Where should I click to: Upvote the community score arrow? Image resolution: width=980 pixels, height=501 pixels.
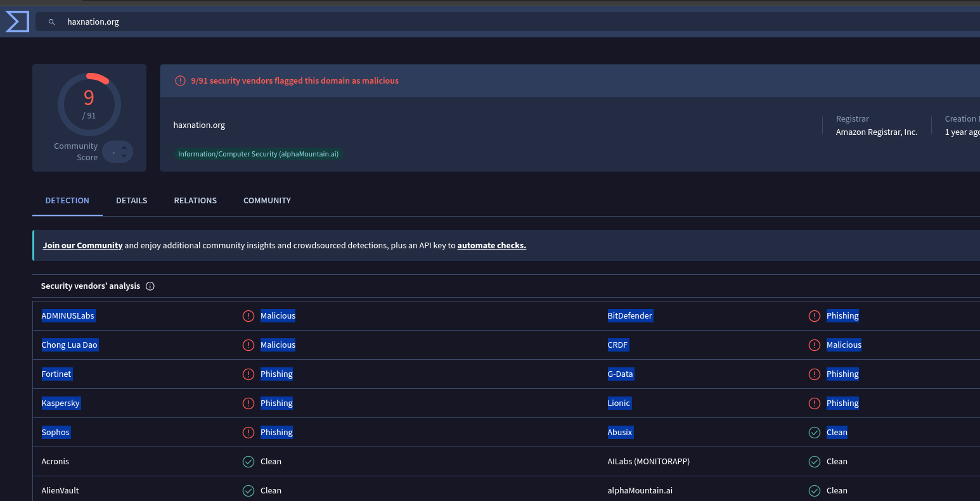(124, 148)
